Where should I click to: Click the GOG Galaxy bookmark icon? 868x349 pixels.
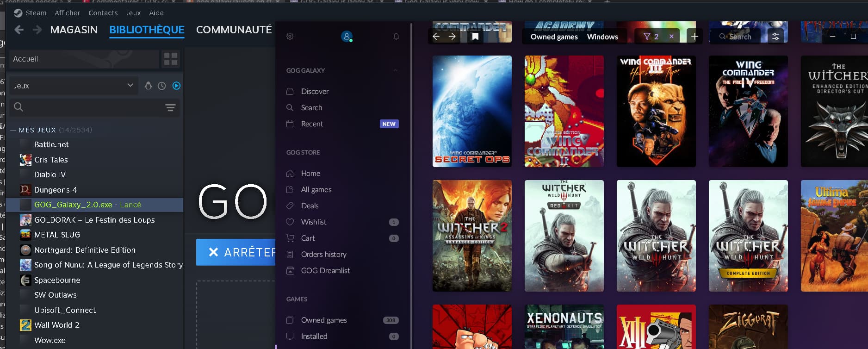click(x=475, y=36)
